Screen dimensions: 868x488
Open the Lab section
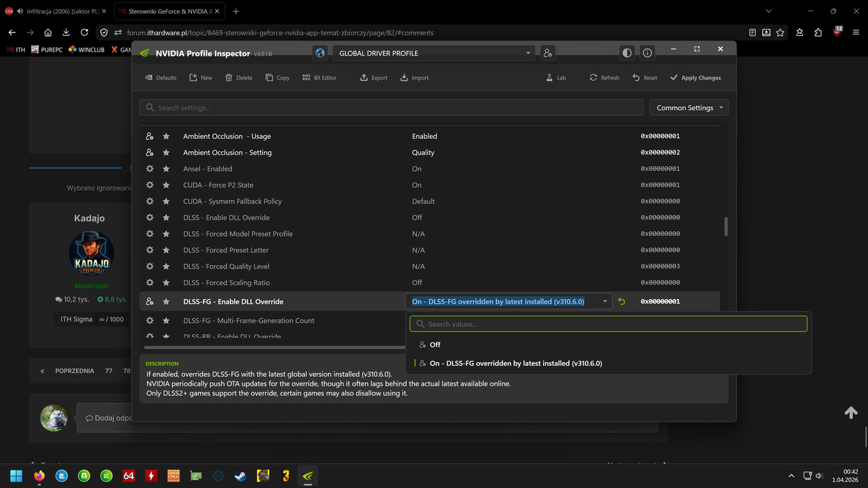pos(556,78)
